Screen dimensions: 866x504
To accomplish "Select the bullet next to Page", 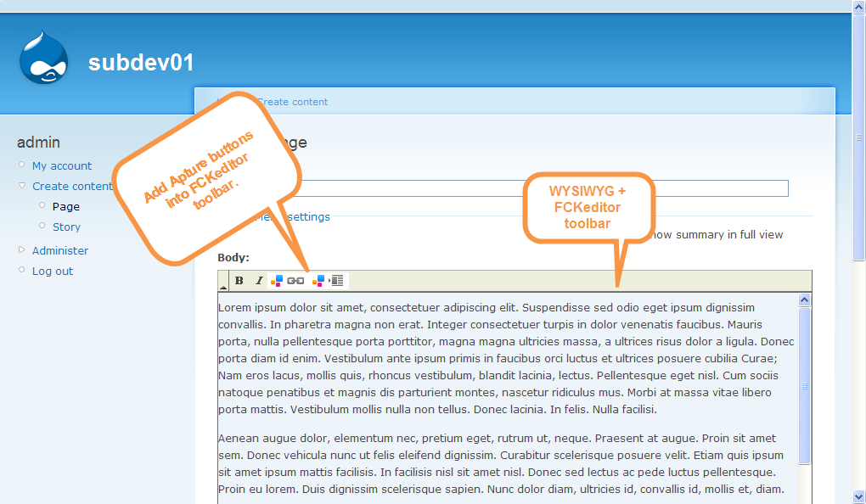I will tap(41, 206).
